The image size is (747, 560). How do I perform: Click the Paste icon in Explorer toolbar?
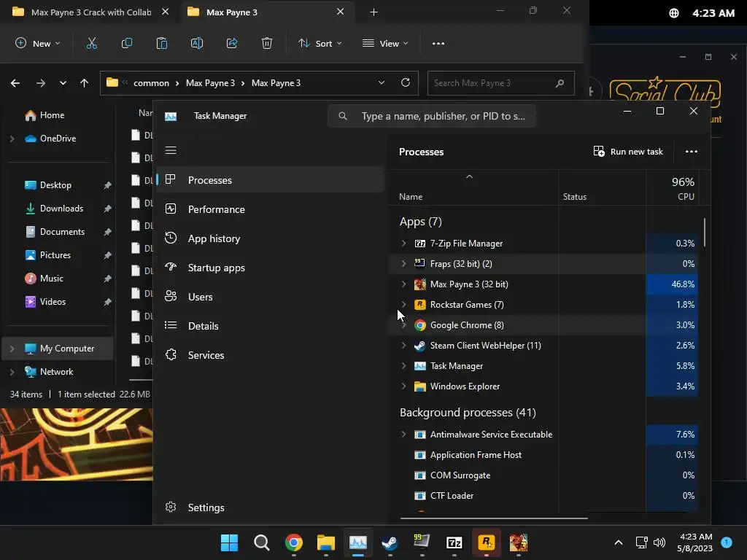(x=162, y=43)
